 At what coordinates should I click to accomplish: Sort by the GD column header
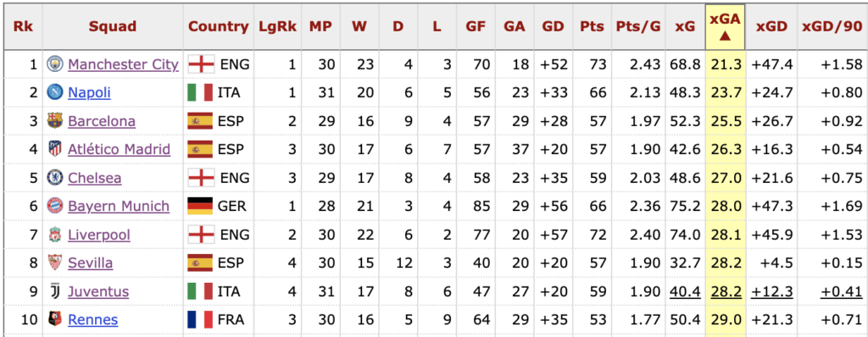click(x=553, y=27)
